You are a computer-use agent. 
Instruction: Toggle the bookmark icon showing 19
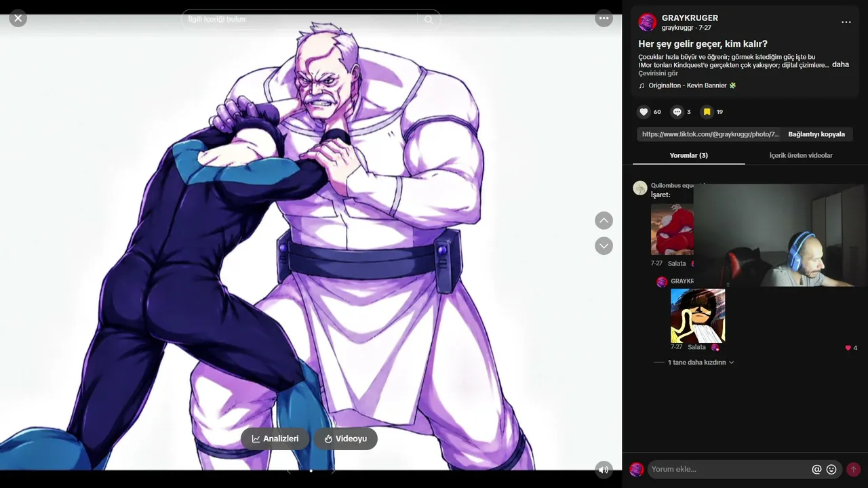[707, 112]
